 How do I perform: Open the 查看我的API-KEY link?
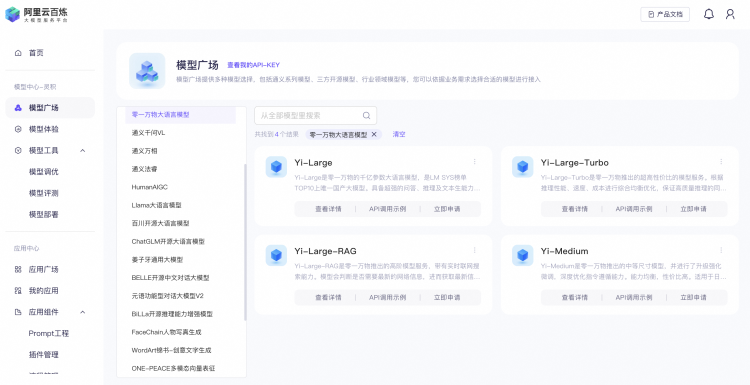tap(254, 65)
